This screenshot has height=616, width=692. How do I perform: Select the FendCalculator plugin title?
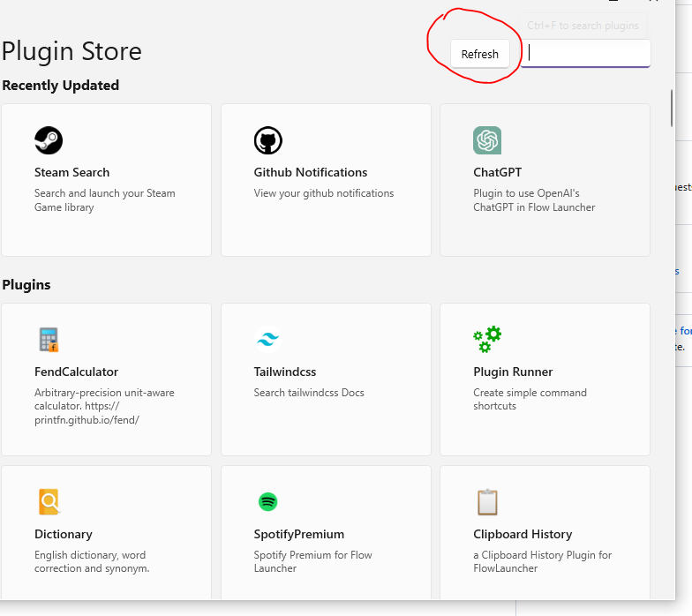(x=76, y=372)
